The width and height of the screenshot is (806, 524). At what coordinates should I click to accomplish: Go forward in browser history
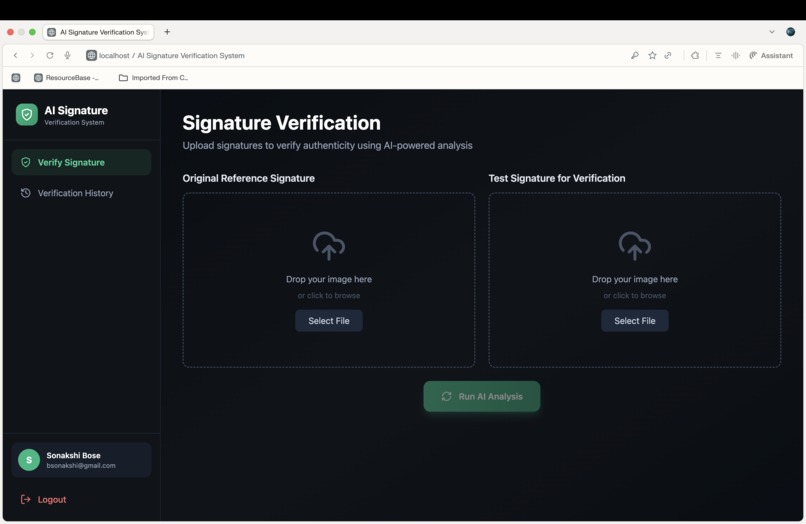pos(32,56)
